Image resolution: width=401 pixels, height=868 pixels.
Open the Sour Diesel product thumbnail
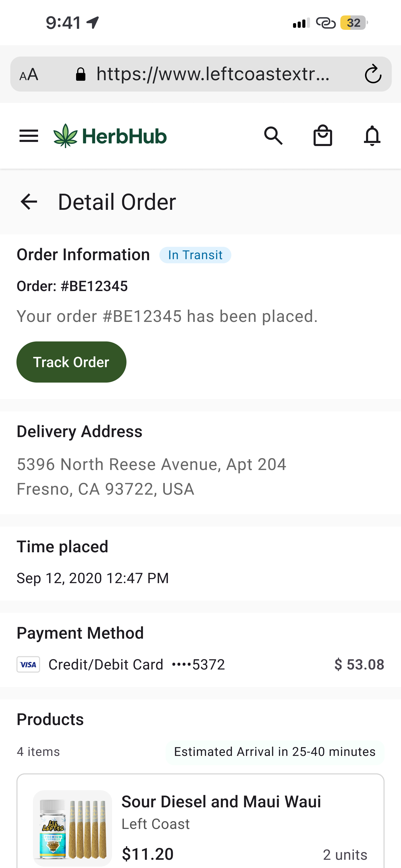pyautogui.click(x=72, y=828)
